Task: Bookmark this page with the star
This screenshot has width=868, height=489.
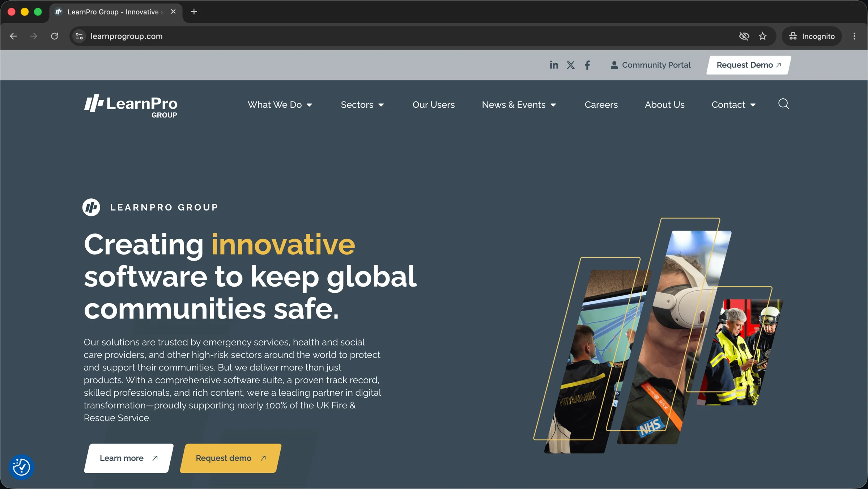Action: click(x=763, y=36)
